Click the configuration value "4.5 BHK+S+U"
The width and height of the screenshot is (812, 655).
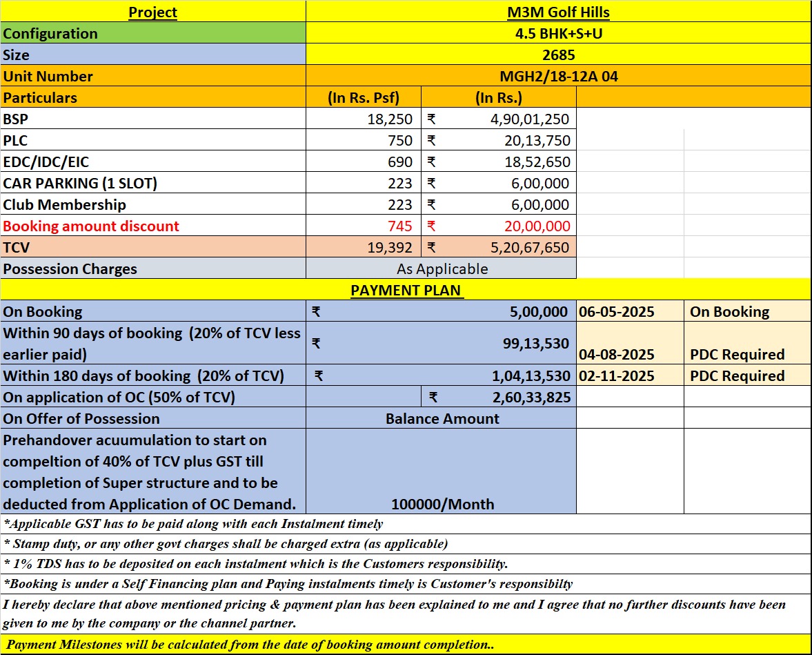point(558,33)
